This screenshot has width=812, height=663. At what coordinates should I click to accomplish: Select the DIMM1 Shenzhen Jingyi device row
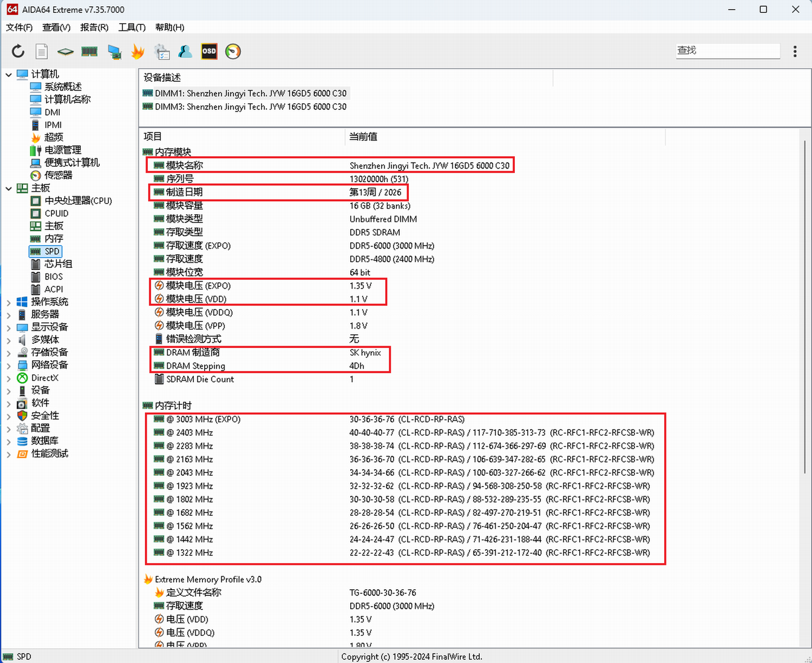tap(245, 93)
